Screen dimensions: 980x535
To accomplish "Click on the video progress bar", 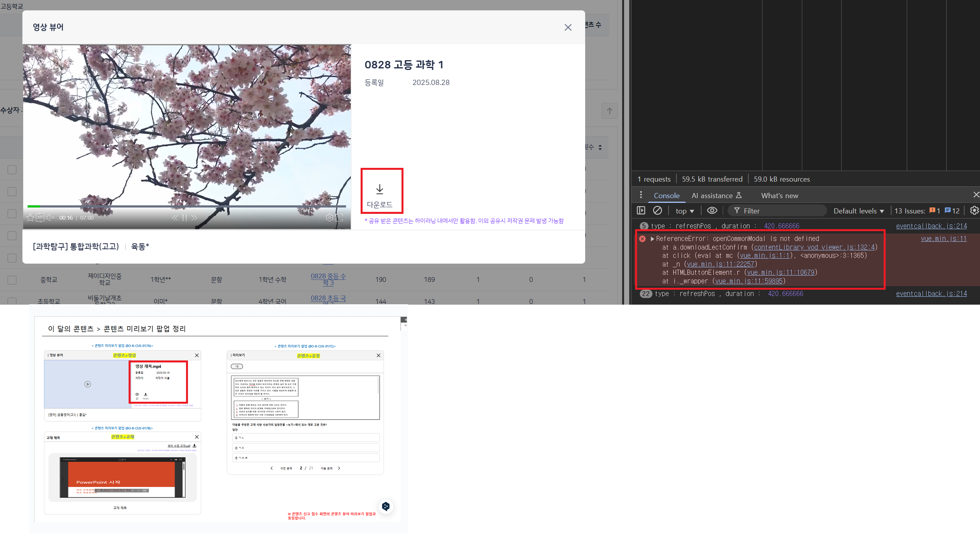I will coord(187,206).
